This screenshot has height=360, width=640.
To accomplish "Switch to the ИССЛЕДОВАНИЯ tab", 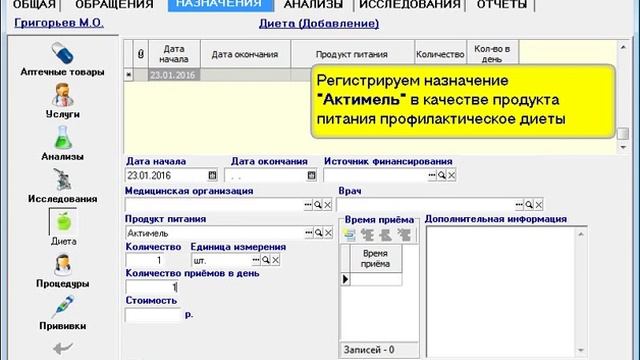I will pos(409,5).
